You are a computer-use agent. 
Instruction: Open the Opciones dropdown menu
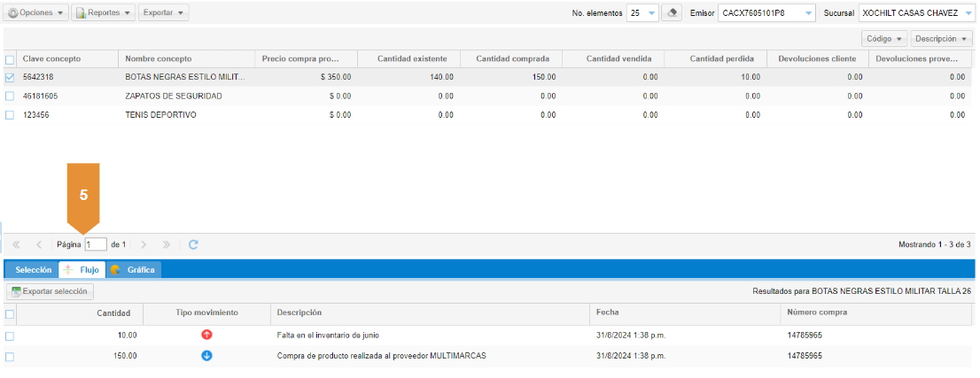point(36,13)
